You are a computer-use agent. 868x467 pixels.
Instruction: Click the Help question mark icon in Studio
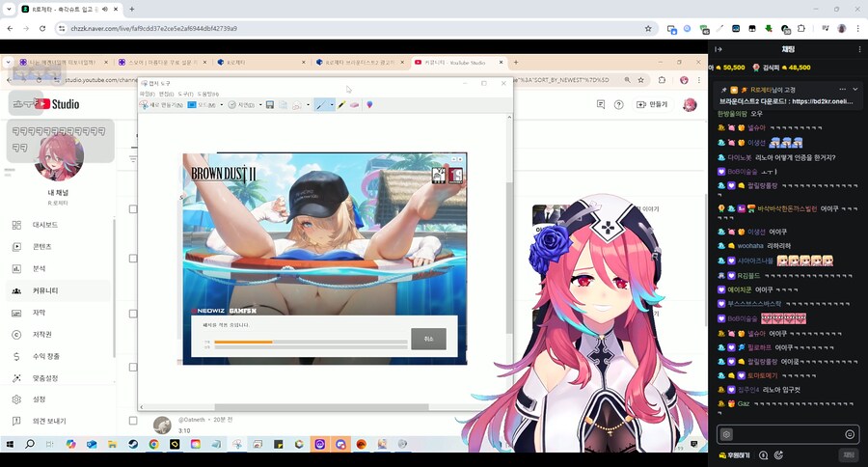[619, 104]
